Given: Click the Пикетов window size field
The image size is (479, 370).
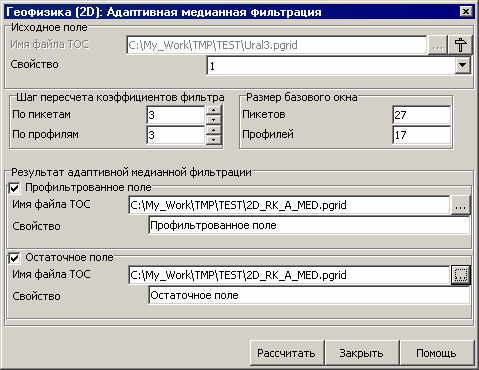Looking at the screenshot, I should pyautogui.click(x=422, y=115).
